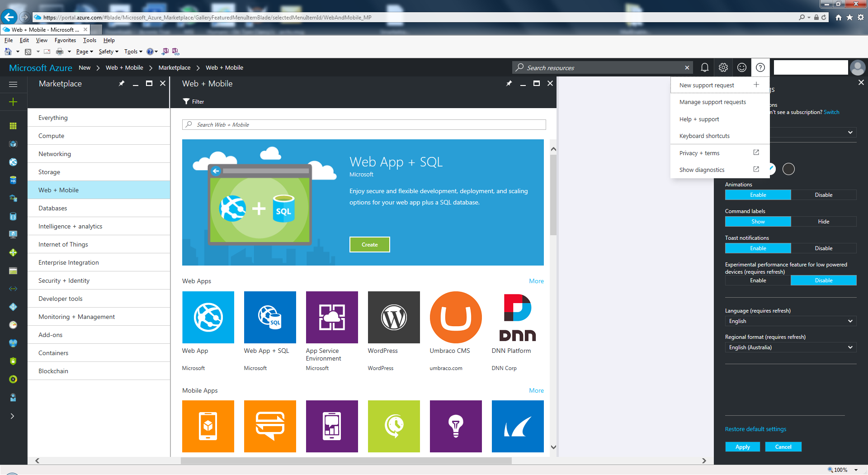The width and height of the screenshot is (868, 475).
Task: Disable Animations
Action: pyautogui.click(x=824, y=195)
